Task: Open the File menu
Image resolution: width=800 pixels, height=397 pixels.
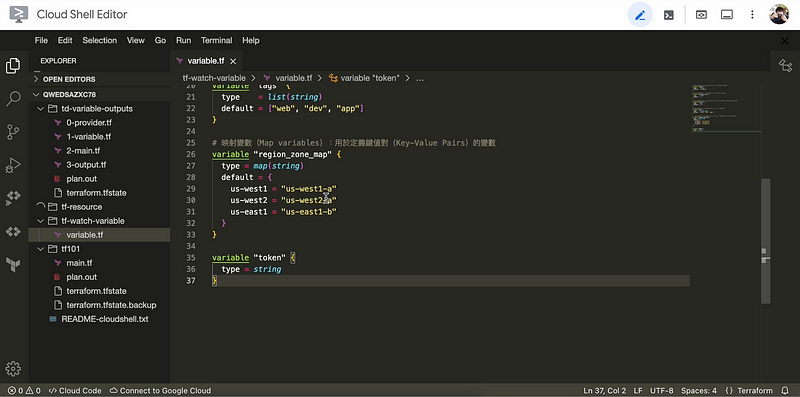Action: coord(41,40)
